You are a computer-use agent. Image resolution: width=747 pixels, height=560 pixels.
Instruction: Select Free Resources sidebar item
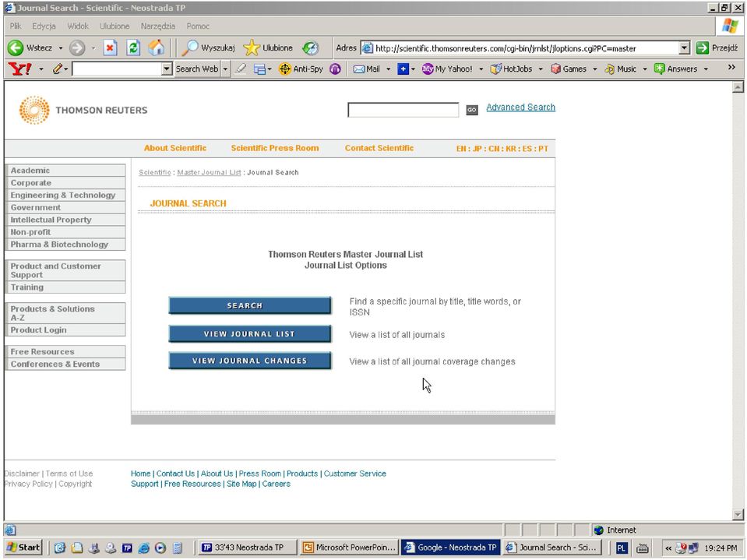coord(65,351)
